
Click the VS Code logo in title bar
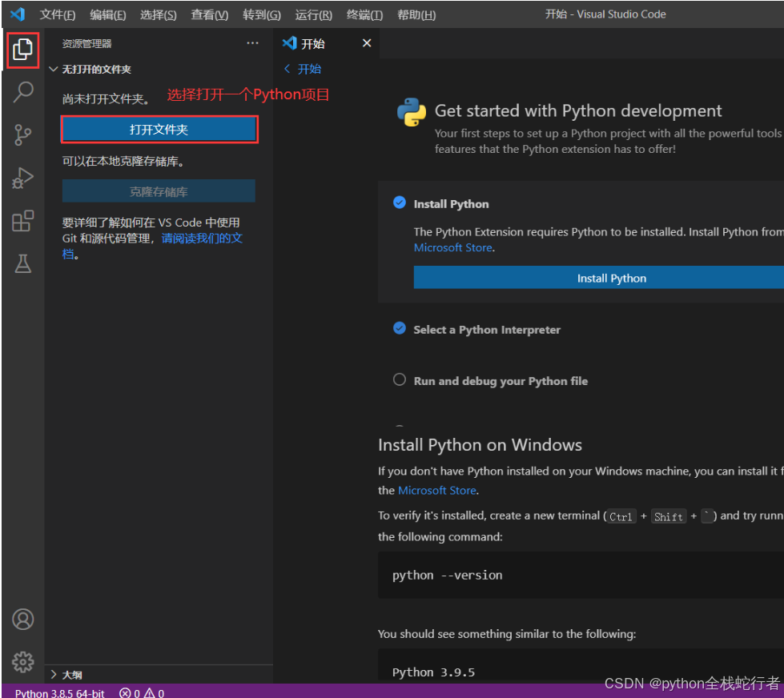click(x=18, y=14)
